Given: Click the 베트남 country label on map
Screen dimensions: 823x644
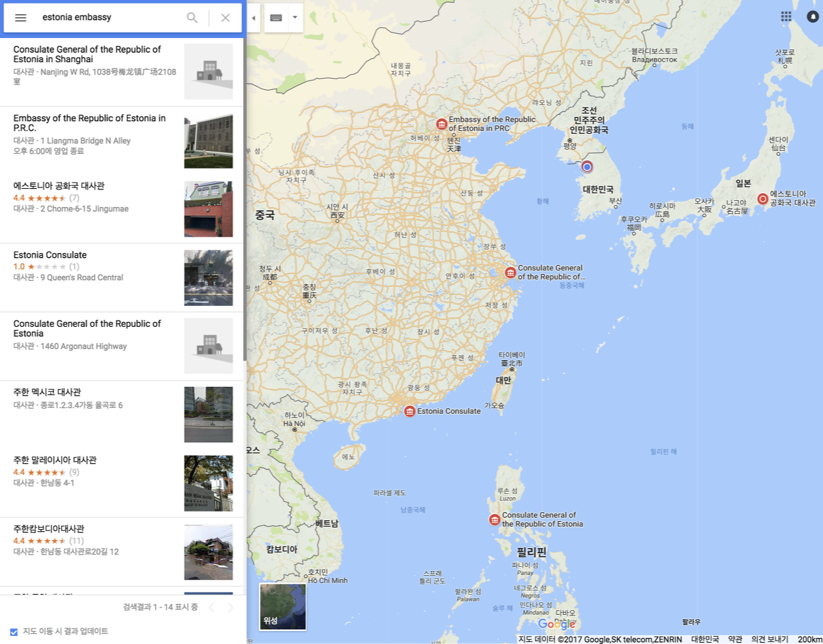Looking at the screenshot, I should [327, 523].
